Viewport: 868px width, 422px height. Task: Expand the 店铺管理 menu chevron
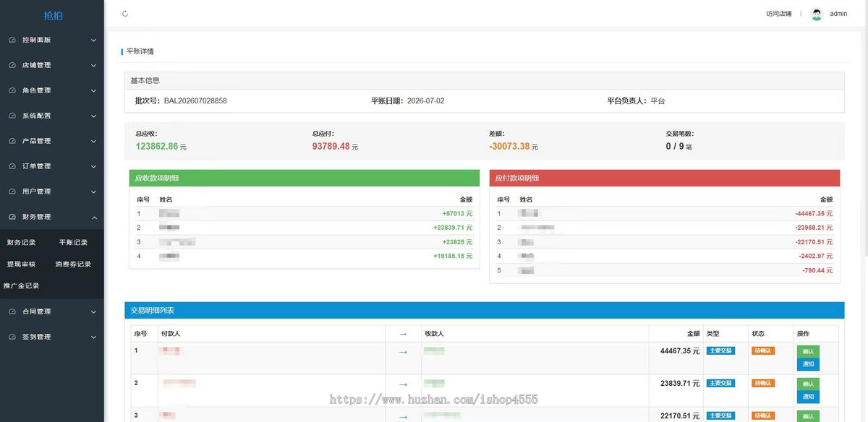pos(93,66)
